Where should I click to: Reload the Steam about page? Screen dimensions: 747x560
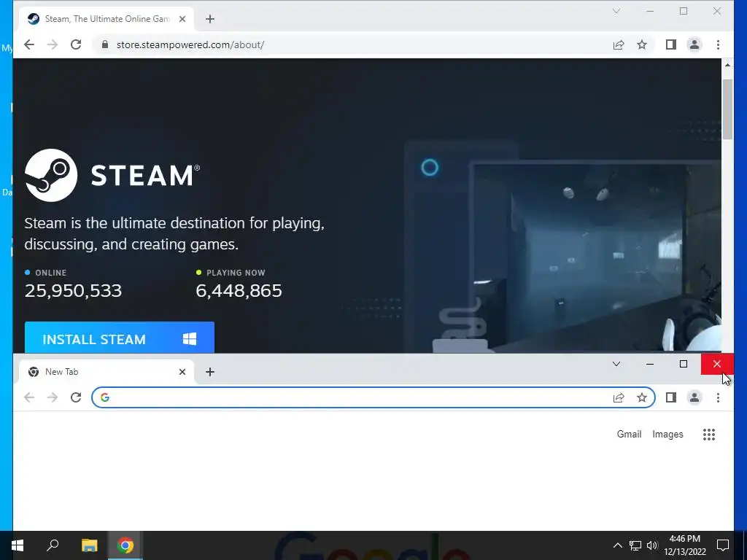coord(76,44)
